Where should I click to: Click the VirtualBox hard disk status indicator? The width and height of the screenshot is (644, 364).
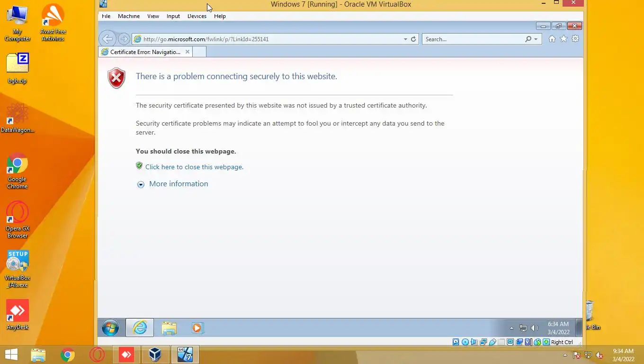456,342
